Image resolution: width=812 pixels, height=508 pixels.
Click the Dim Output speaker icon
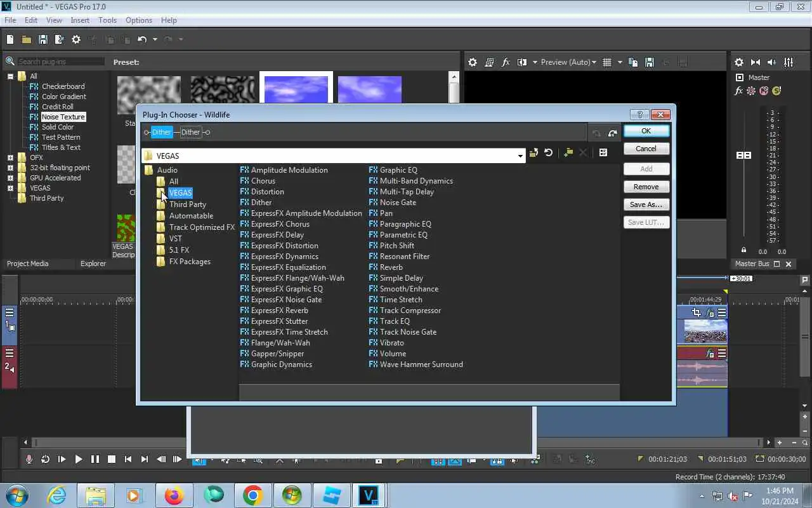tap(772, 62)
